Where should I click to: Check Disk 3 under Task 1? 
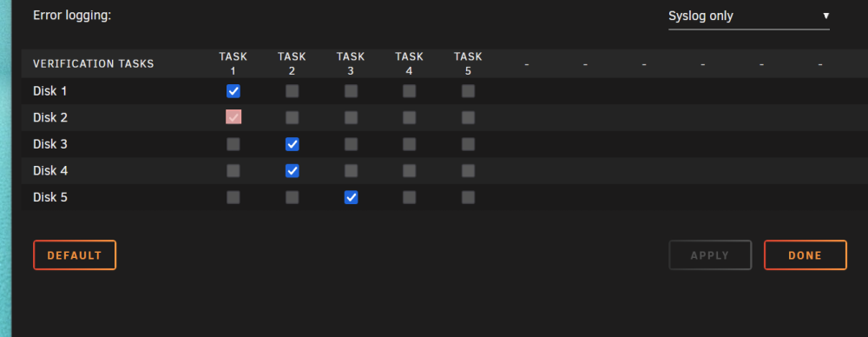233,144
